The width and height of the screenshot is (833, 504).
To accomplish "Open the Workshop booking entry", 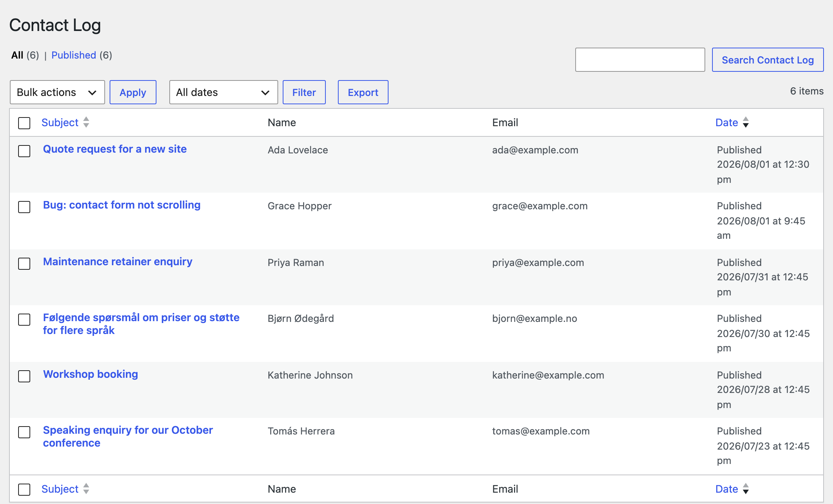I will click(x=90, y=374).
